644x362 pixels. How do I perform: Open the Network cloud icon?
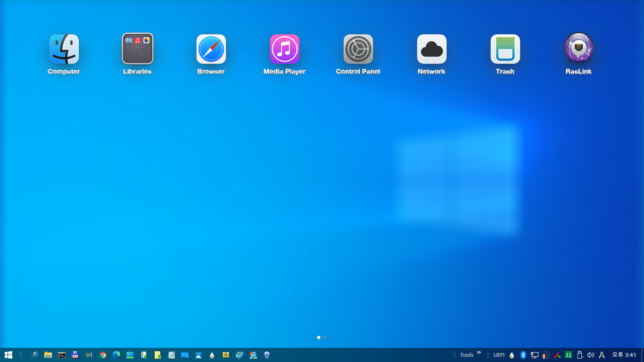[x=432, y=49]
